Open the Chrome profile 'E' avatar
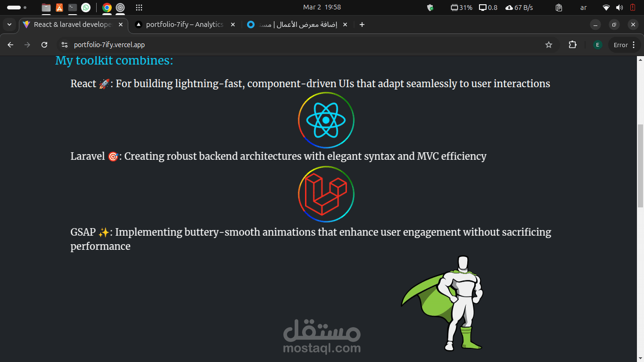Viewport: 644px width, 362px height. point(597,45)
